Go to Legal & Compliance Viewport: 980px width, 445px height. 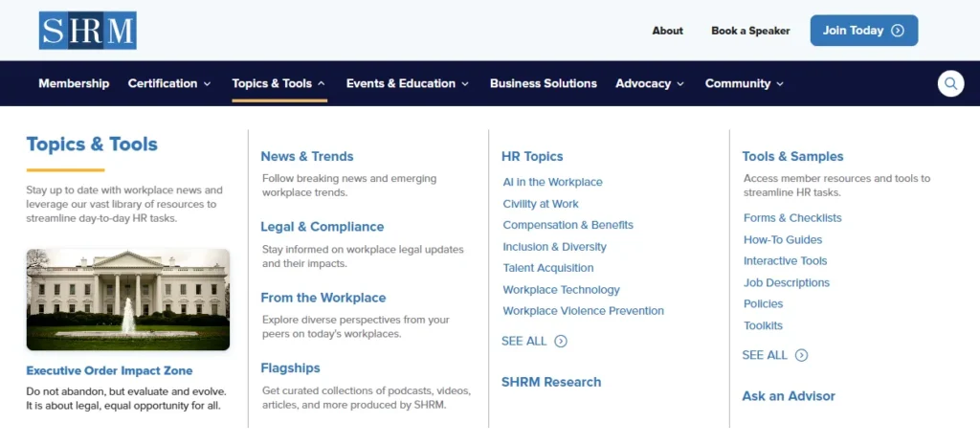[x=323, y=226]
